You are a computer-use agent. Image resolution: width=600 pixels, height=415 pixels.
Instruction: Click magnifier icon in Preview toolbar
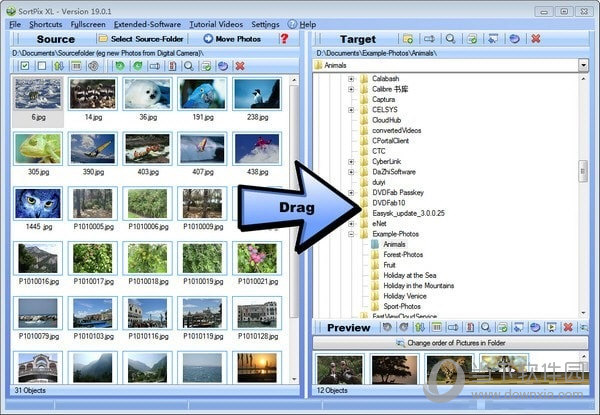[486, 327]
